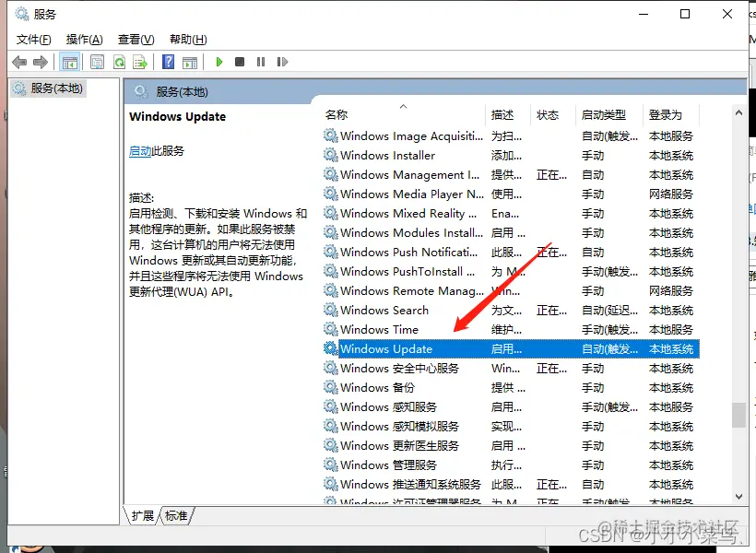
Task: Click gear icon of Windows Installer row
Action: [x=330, y=155]
